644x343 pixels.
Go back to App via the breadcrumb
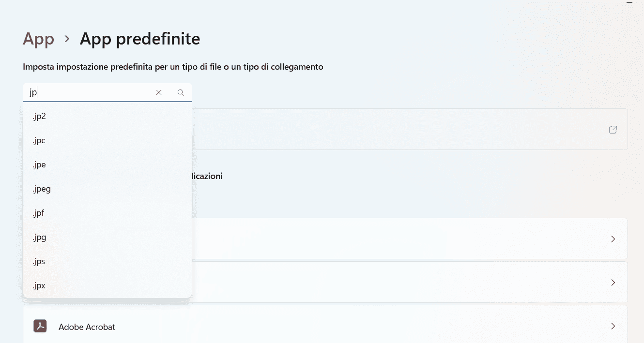tap(38, 39)
